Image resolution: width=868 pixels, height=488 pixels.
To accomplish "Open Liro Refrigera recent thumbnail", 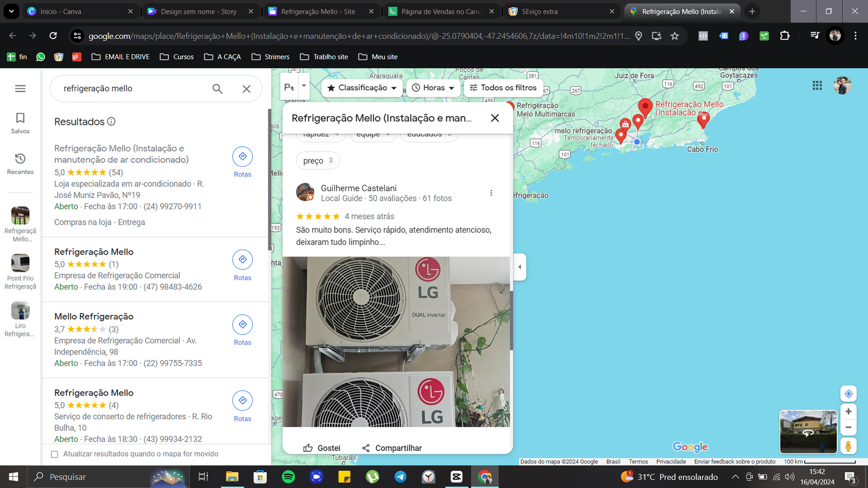I will click(20, 319).
